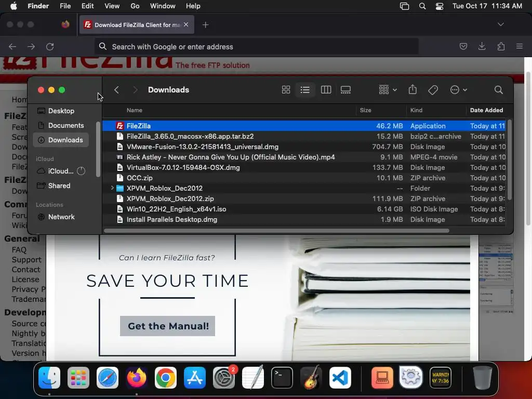The width and height of the screenshot is (532, 399).
Task: Select Desktop in Finder sidebar
Action: click(x=61, y=111)
